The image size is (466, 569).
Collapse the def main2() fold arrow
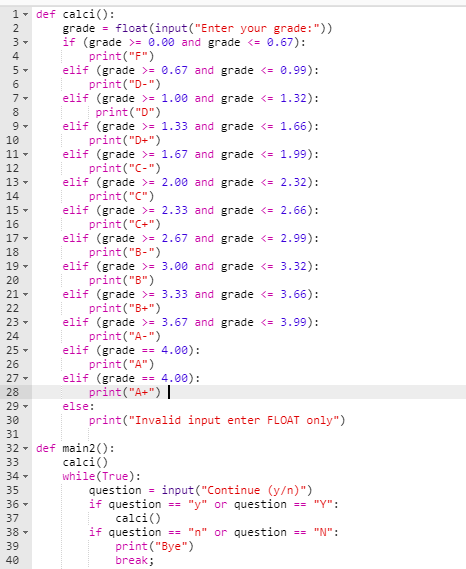coord(25,449)
